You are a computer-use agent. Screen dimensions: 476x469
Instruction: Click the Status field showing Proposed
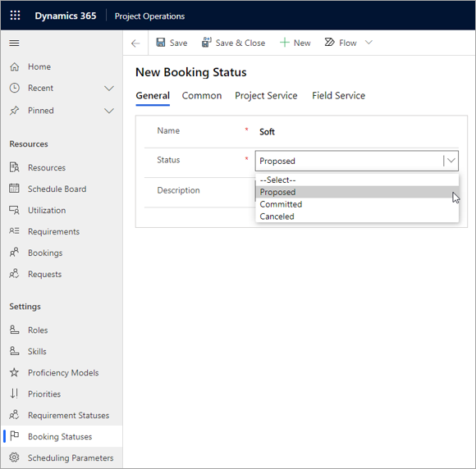coord(357,161)
